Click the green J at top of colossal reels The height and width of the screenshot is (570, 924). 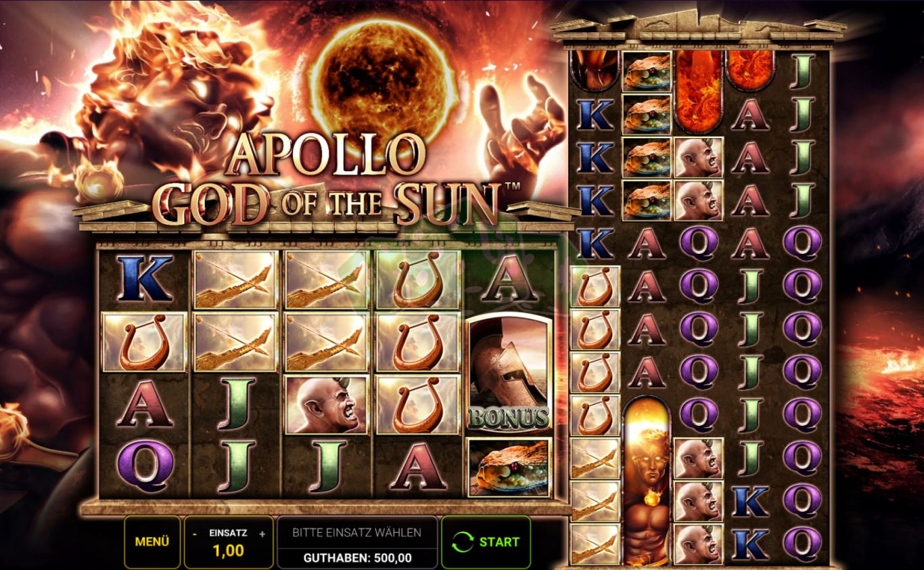click(803, 71)
